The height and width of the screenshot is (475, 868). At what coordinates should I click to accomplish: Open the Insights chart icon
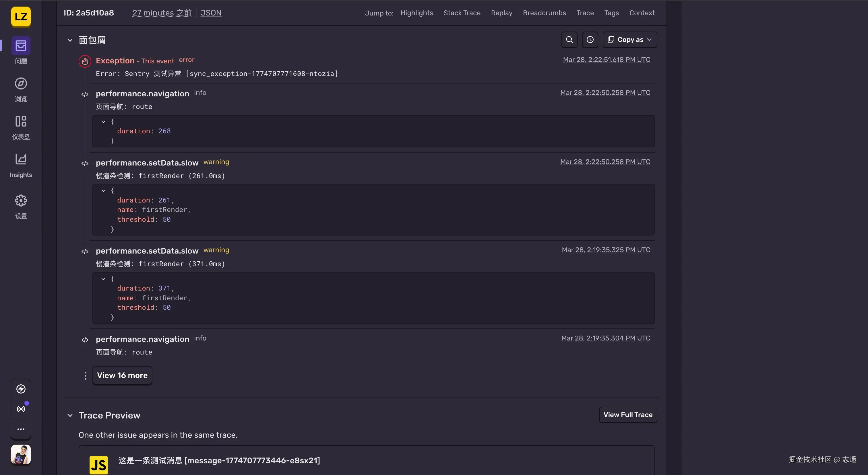click(x=21, y=159)
